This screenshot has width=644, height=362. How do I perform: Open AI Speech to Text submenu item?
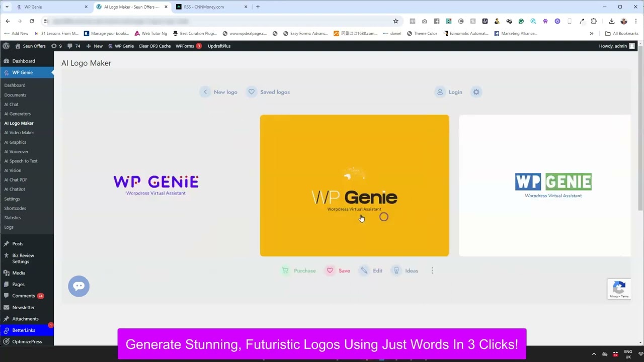(x=21, y=161)
